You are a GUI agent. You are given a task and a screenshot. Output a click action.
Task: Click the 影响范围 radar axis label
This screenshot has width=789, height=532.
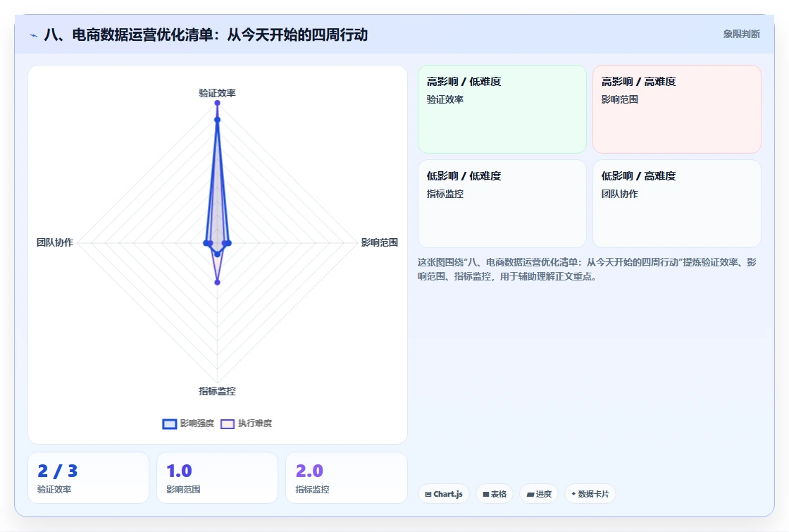click(380, 242)
